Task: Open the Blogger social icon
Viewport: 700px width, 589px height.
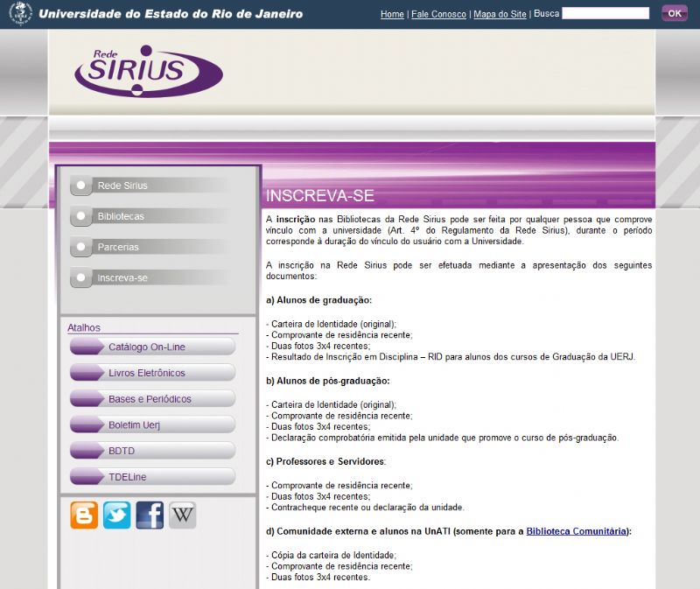Action: tap(84, 515)
